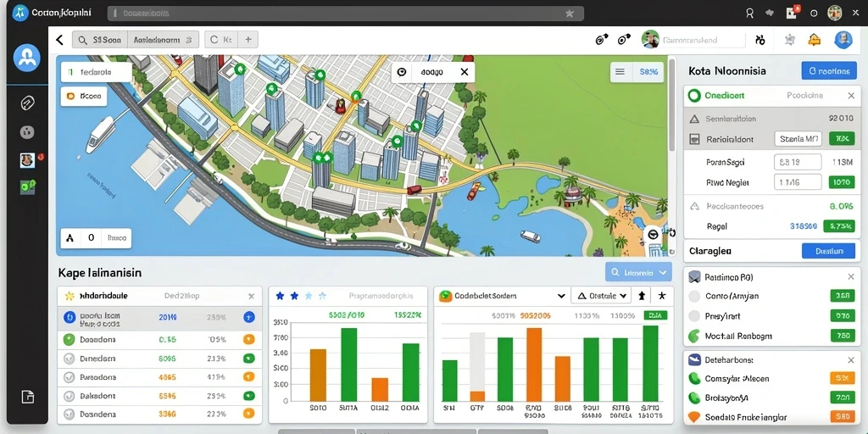Set the four-star rating in the chart card
This screenshot has height=434, width=868.
tap(323, 296)
